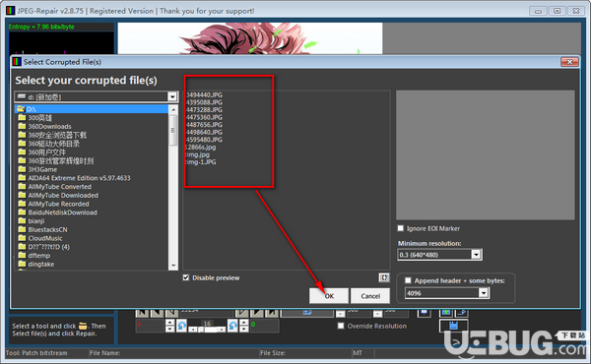Select file 4595480.JPG

[x=204, y=140]
